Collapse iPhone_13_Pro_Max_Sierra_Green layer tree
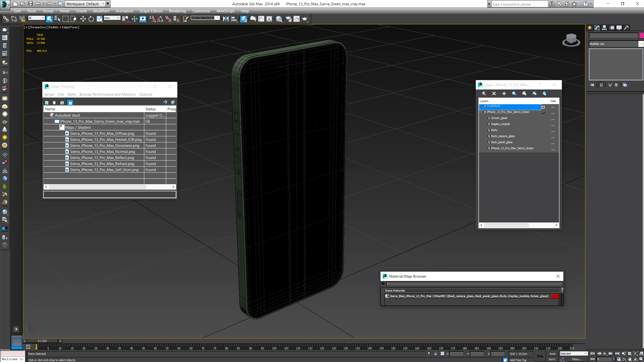Viewport: 644px width, 362px height. [x=481, y=112]
